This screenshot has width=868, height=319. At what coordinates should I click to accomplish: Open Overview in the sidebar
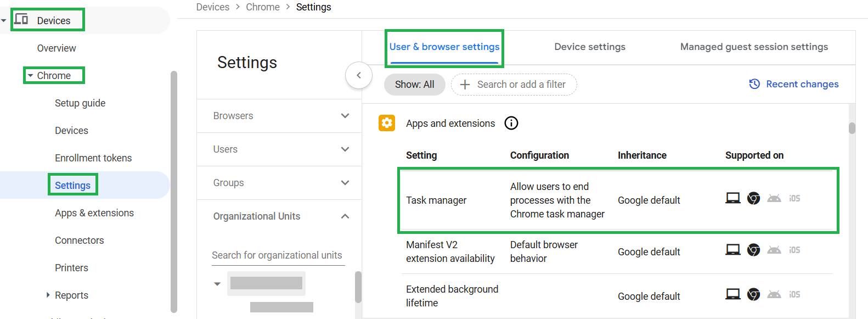pos(57,48)
